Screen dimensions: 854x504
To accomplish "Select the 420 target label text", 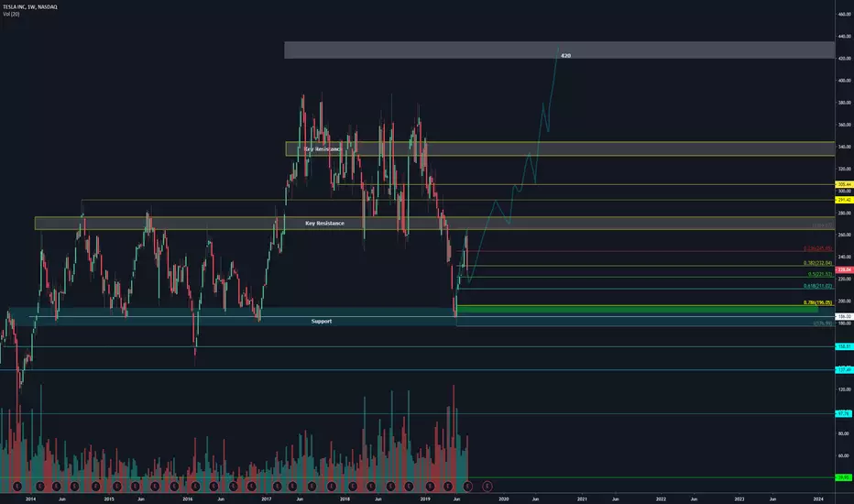I will point(566,56).
